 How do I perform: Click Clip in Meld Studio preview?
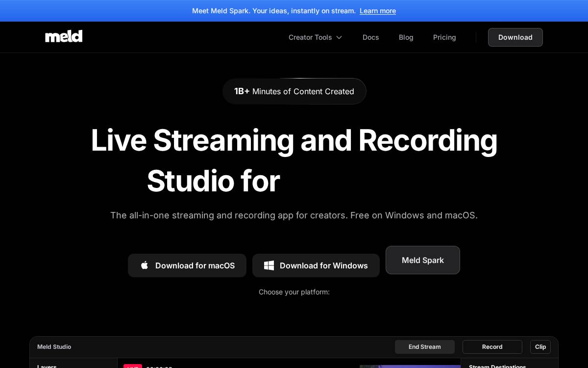coord(540,347)
